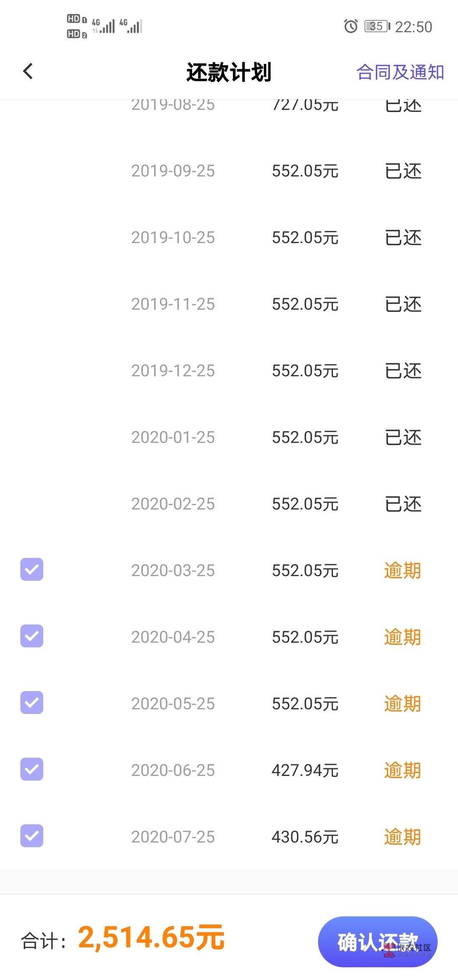The width and height of the screenshot is (458, 980).
Task: Deselect the 2020-05-25 installment checkbox
Action: coord(32,703)
